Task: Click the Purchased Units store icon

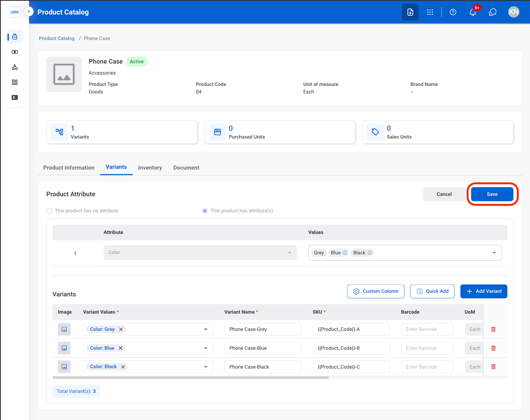Action: coord(217,132)
